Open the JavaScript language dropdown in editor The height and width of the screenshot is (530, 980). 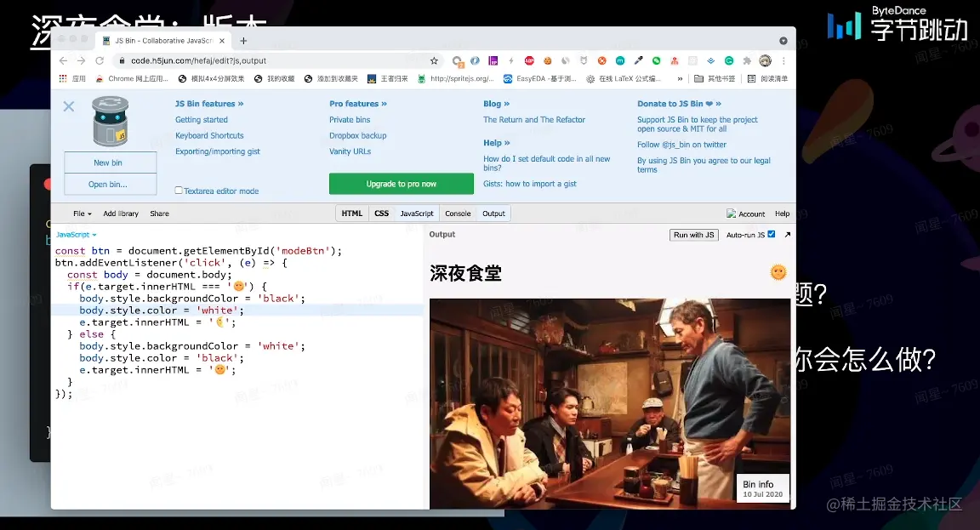(77, 235)
